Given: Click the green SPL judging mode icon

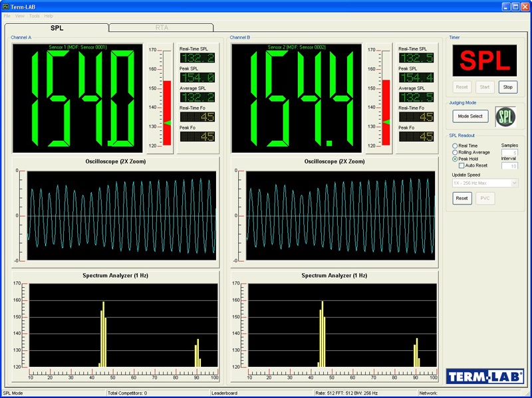Looking at the screenshot, I should pos(506,116).
